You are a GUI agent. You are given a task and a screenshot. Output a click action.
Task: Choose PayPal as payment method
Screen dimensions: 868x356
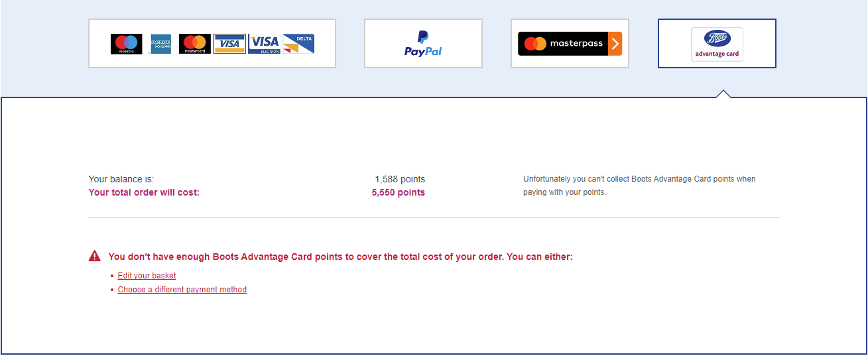[423, 43]
